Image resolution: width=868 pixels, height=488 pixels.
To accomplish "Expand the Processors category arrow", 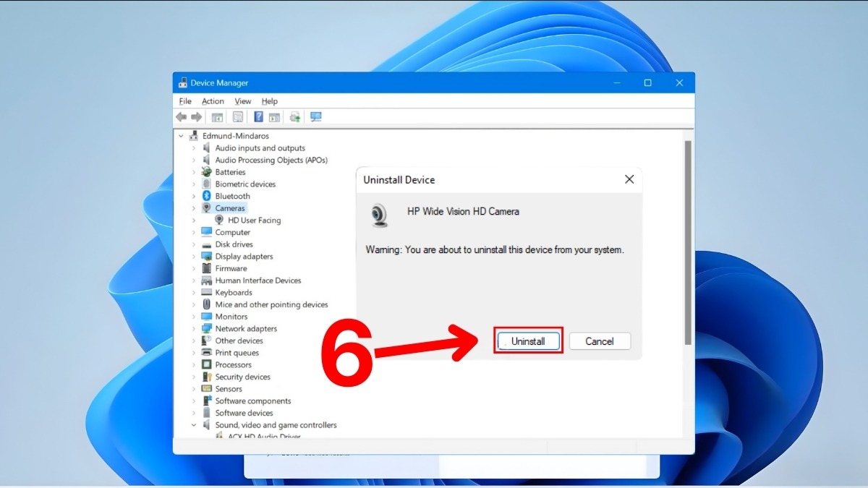I will (194, 365).
